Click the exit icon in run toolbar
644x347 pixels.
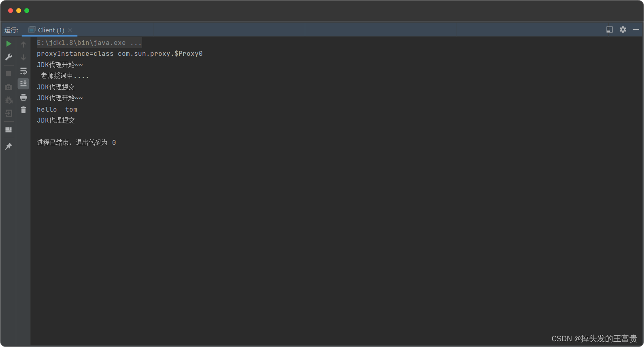point(9,113)
